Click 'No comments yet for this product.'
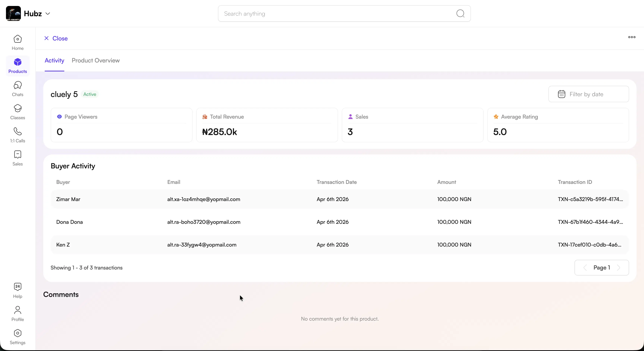The image size is (644, 351). coord(340,319)
